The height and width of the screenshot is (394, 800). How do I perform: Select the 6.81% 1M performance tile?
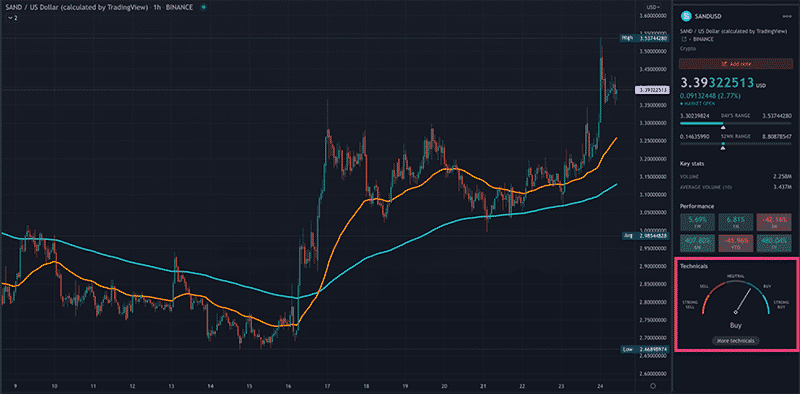735,223
